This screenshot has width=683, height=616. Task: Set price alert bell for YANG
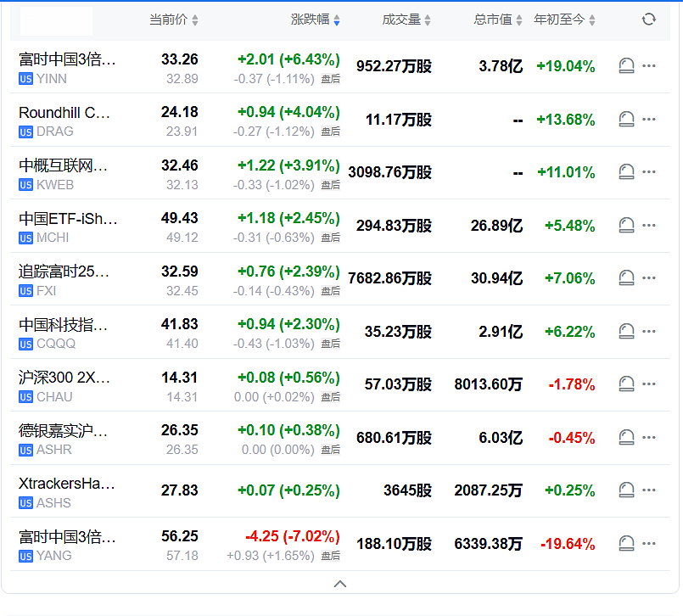626,543
